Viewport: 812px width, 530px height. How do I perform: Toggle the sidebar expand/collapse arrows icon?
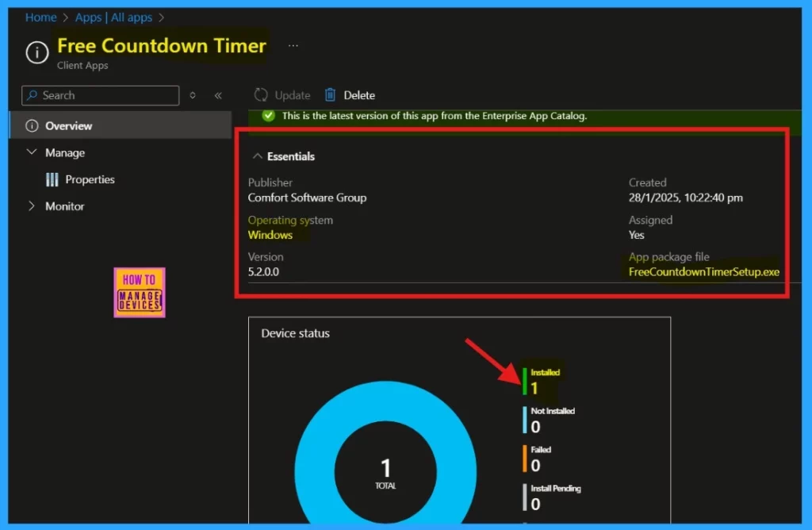(x=193, y=95)
